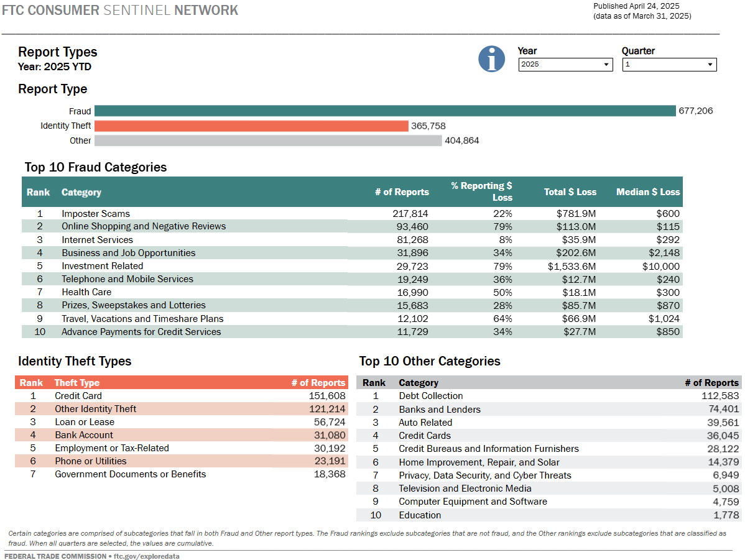Visit the ftc.gov/exploredata link
The width and height of the screenshot is (745, 560).
tap(146, 556)
